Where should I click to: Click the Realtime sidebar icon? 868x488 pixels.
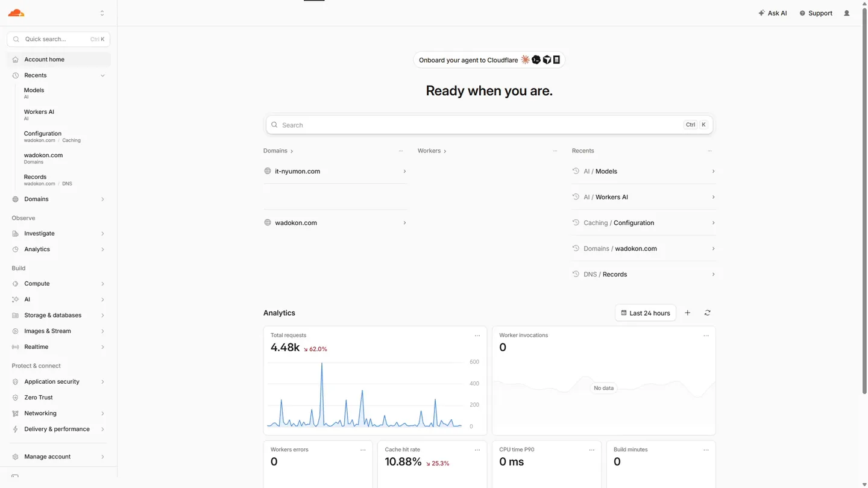click(x=16, y=347)
